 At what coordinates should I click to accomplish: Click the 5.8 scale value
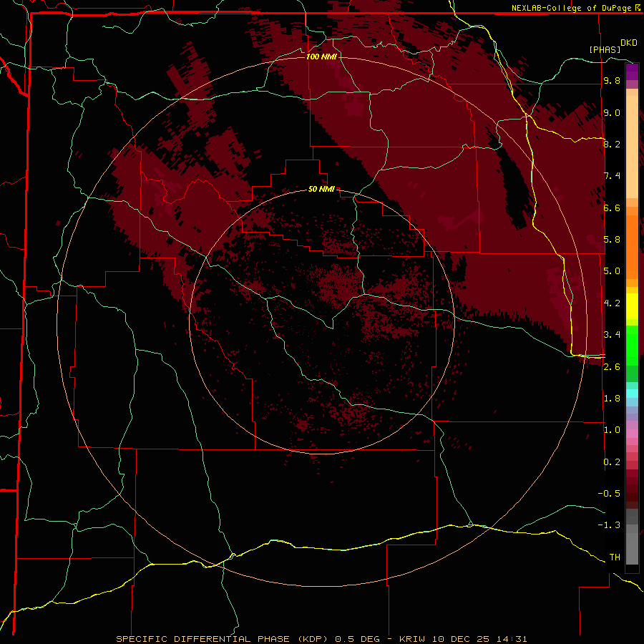tap(612, 240)
